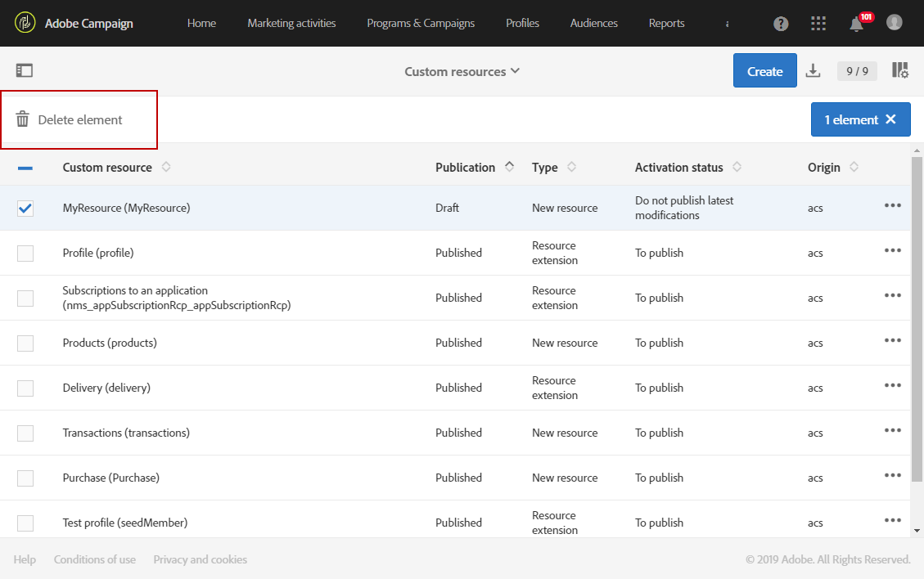
Task: Click the download export icon
Action: click(813, 71)
